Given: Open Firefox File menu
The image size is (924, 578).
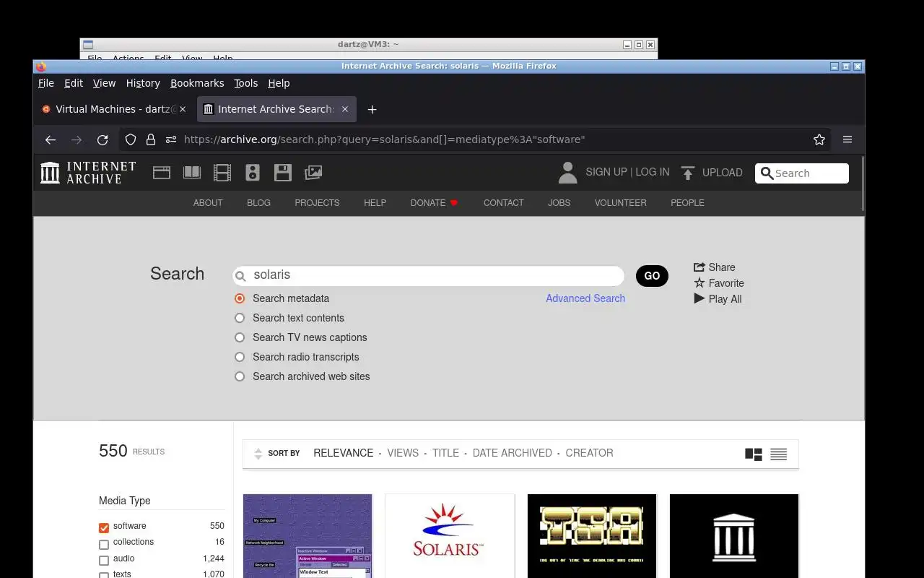Looking at the screenshot, I should (46, 83).
